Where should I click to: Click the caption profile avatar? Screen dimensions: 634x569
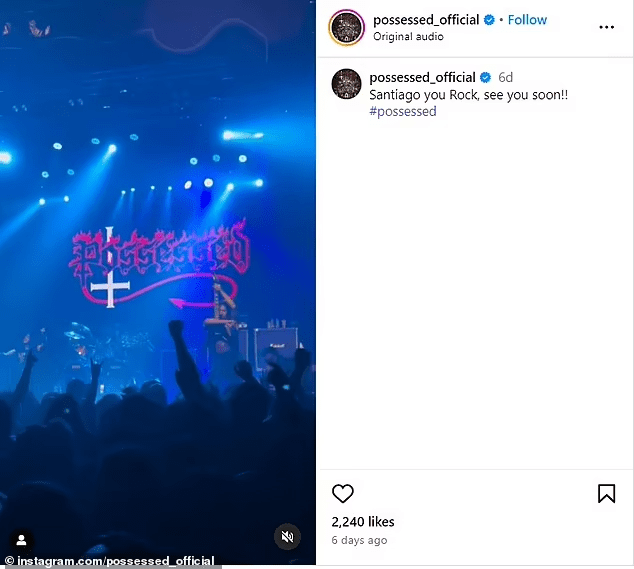tap(346, 84)
